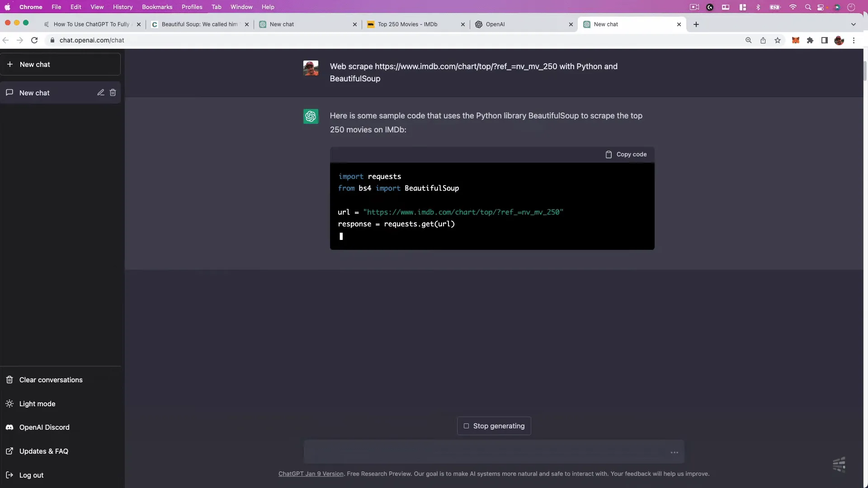Click the plus icon beside New chat
This screenshot has height=488, width=868.
tap(10, 64)
